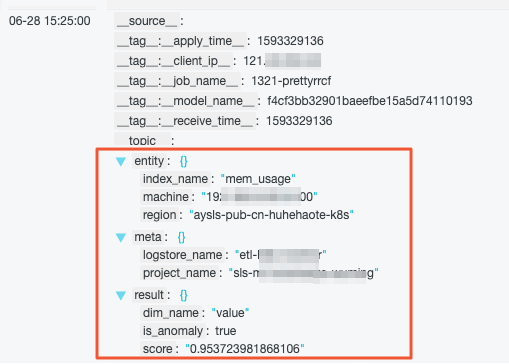The width and height of the screenshot is (509, 364).
Task: Click the is_anomaly true value
Action: click(226, 331)
